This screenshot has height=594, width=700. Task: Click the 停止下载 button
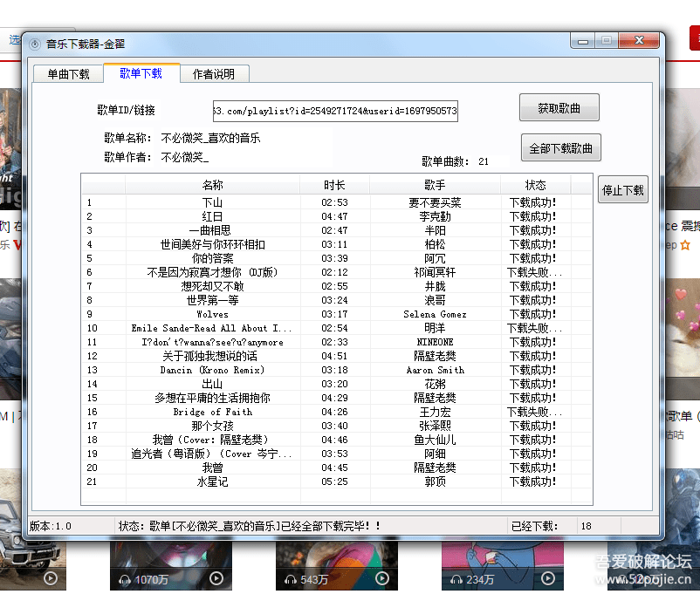[x=623, y=189]
